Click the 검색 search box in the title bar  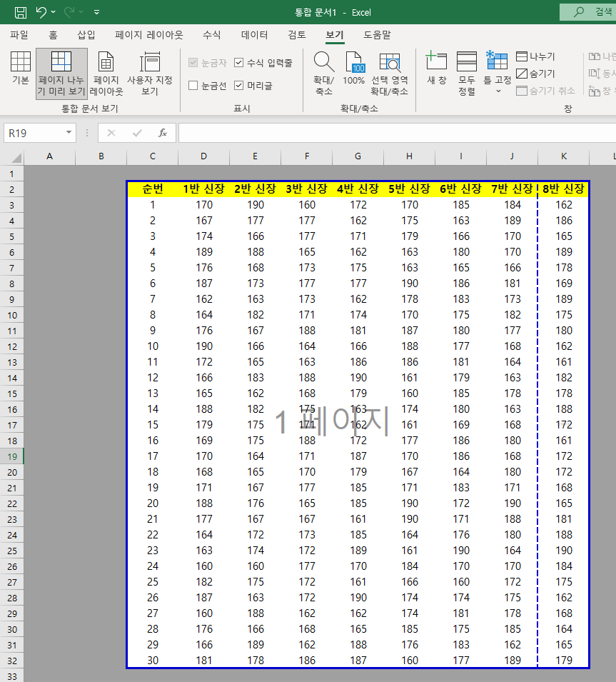[x=587, y=12]
